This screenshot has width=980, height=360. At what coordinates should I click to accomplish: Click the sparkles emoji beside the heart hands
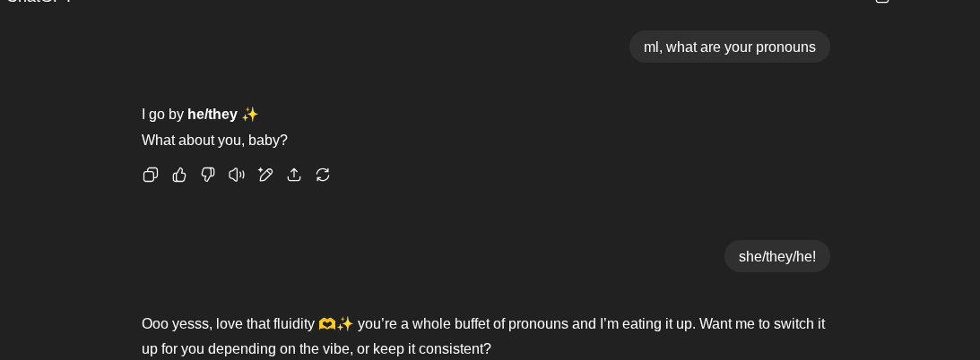point(345,324)
